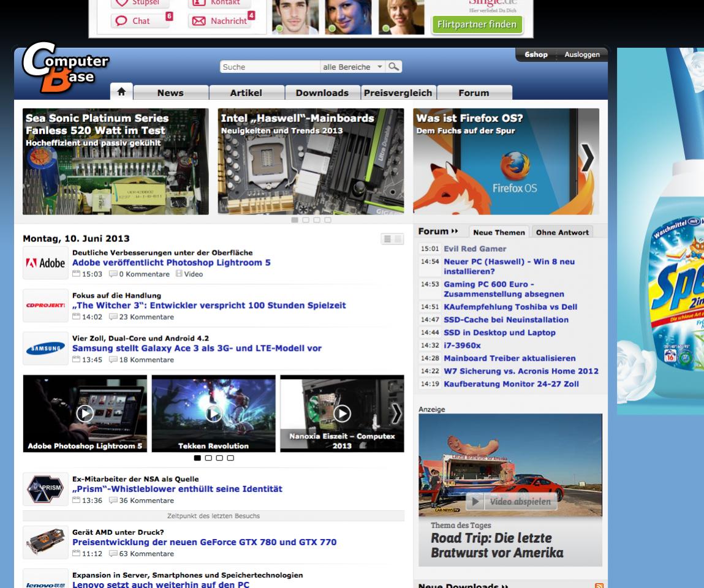Open the News tab
The width and height of the screenshot is (704, 588).
(x=170, y=93)
